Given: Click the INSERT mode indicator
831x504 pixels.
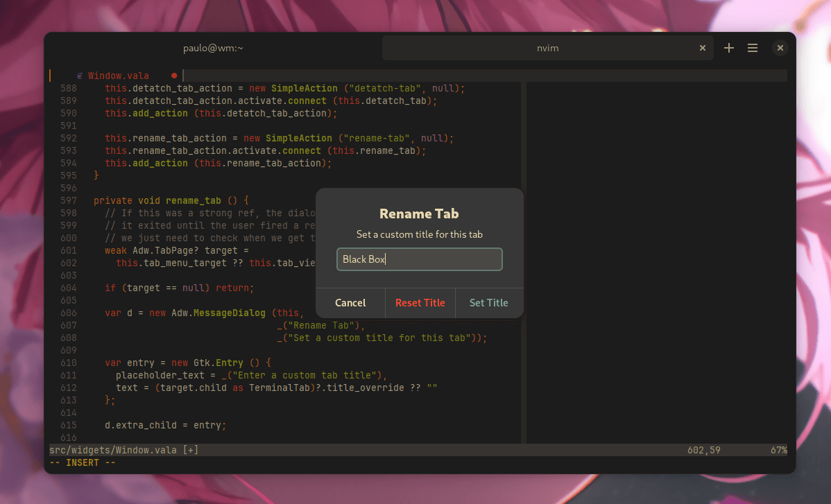Looking at the screenshot, I should pyautogui.click(x=81, y=462).
